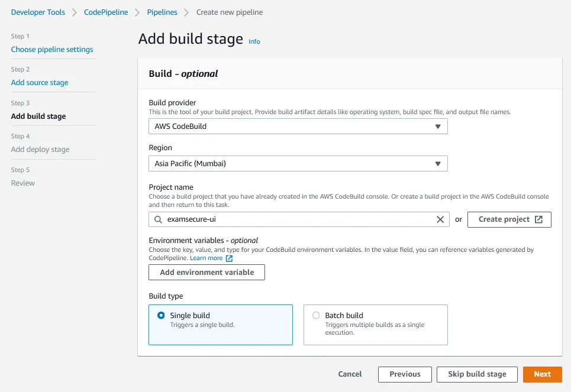Cancel the pipeline creation
The width and height of the screenshot is (571, 392).
[350, 374]
